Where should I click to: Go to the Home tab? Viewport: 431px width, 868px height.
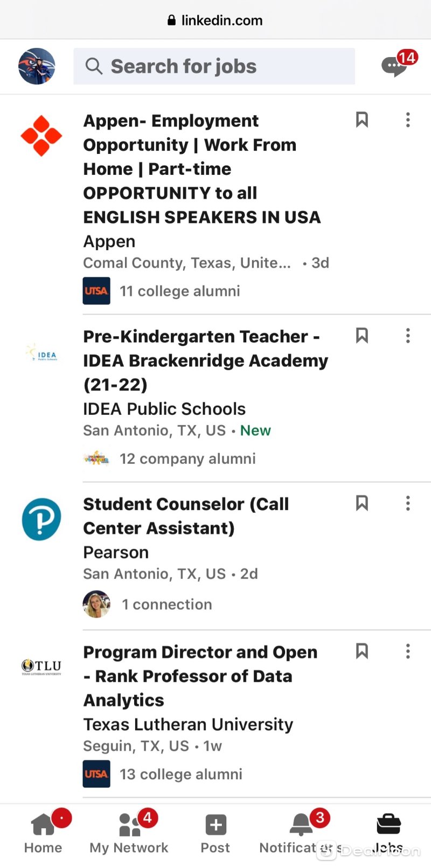click(x=43, y=832)
